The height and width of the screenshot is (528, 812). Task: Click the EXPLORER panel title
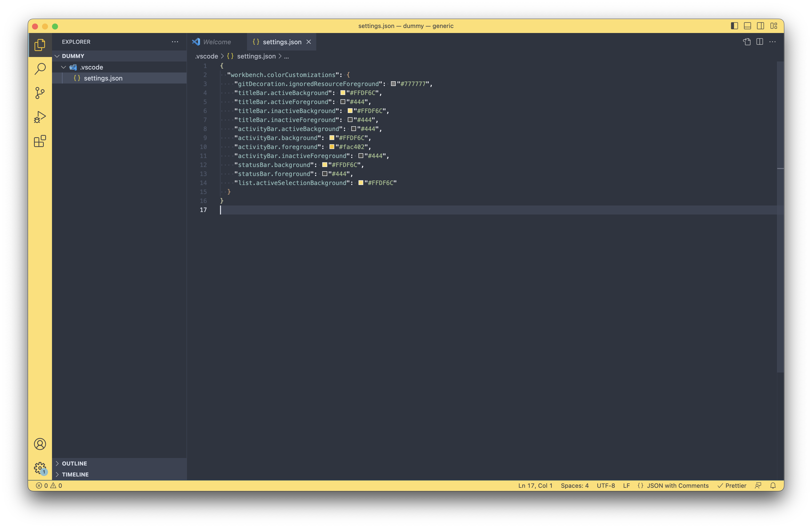(76, 41)
